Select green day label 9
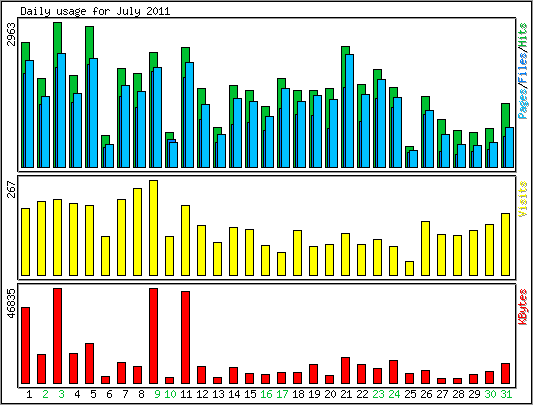The height and width of the screenshot is (405, 533). 157,394
